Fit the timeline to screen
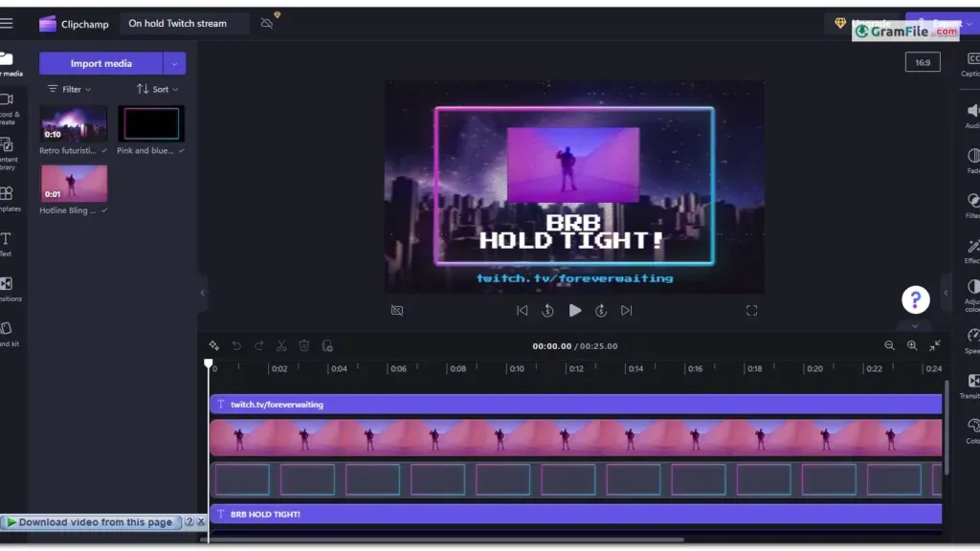 click(935, 345)
